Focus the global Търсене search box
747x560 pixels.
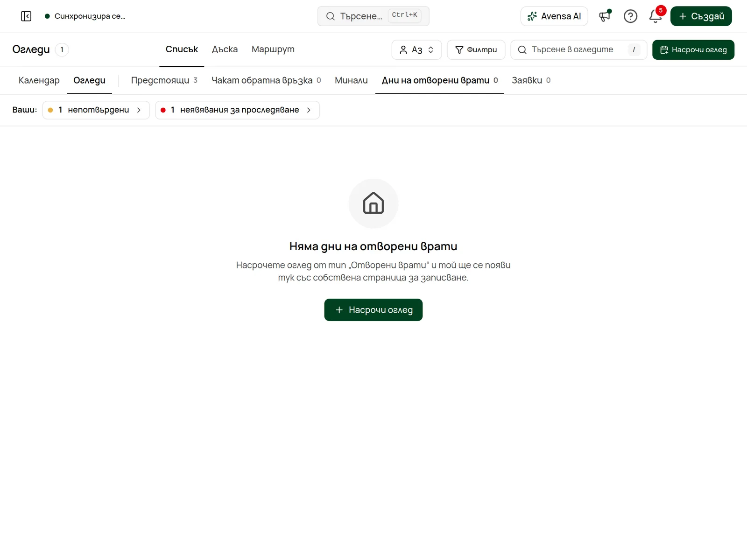pos(373,16)
